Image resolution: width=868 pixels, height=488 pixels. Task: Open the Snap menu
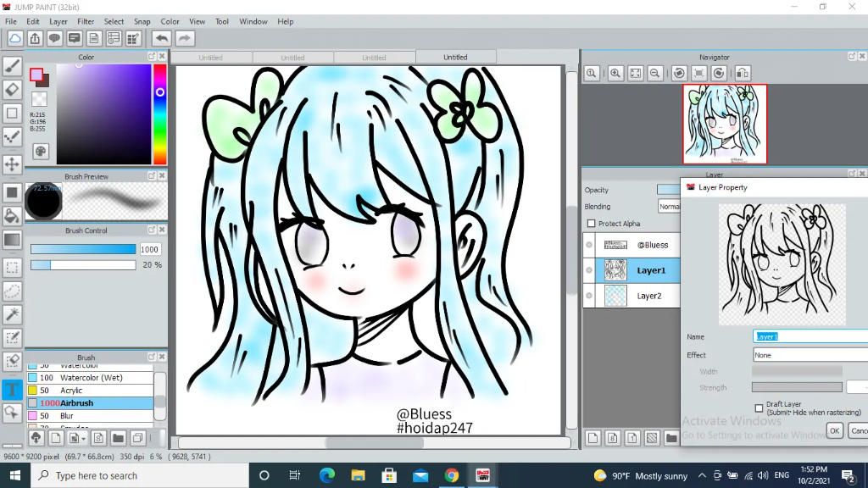(x=142, y=21)
